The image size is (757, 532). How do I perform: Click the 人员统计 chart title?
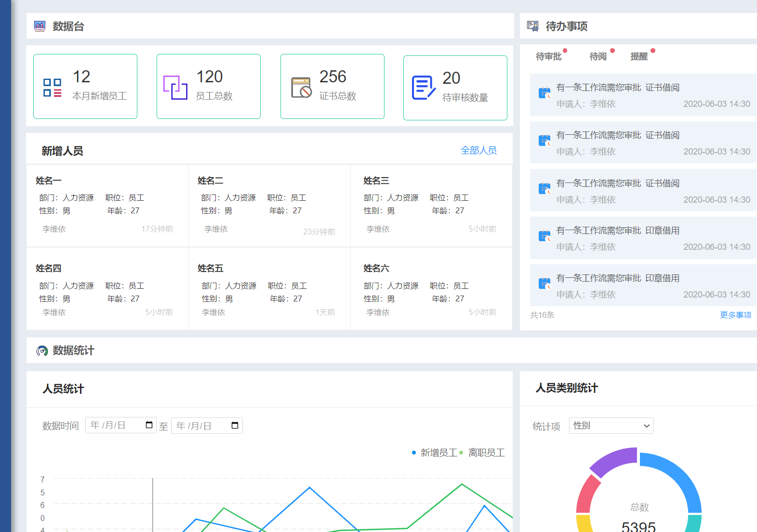click(63, 389)
